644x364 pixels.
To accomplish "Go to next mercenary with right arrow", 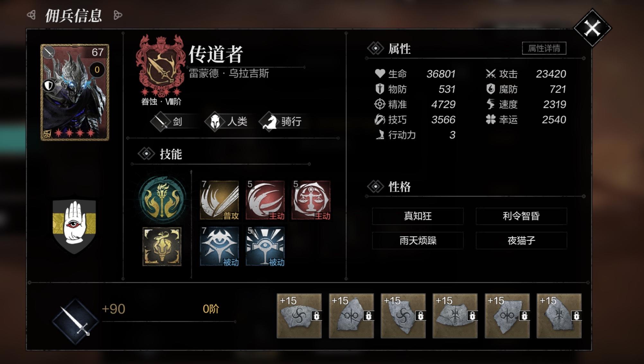I will coord(118,15).
